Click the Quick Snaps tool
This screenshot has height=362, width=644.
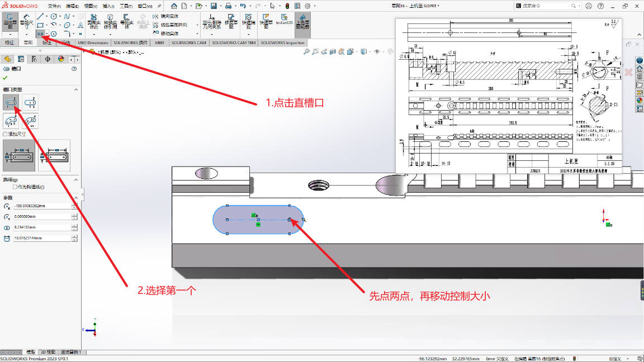pyautogui.click(x=248, y=21)
